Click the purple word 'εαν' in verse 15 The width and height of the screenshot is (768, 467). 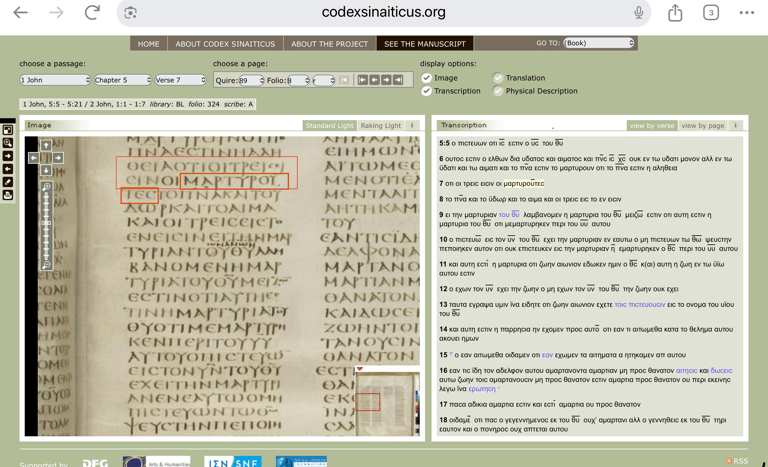(x=547, y=355)
